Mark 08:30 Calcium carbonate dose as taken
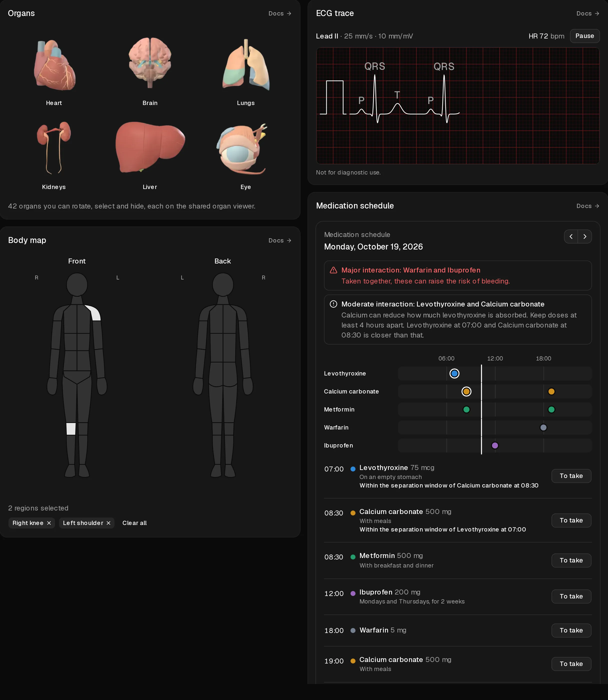The image size is (608, 700). tap(571, 520)
